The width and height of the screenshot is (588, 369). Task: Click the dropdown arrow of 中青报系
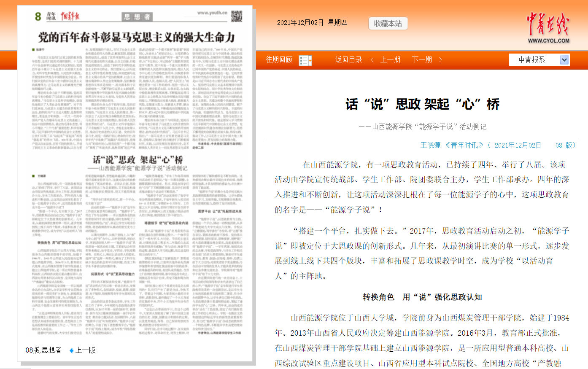click(x=564, y=60)
